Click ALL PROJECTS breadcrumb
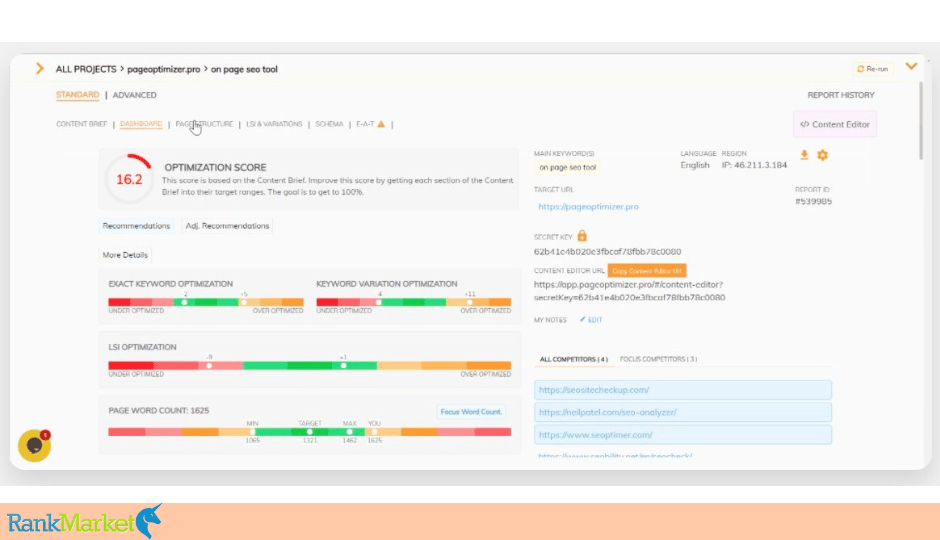 pos(86,69)
